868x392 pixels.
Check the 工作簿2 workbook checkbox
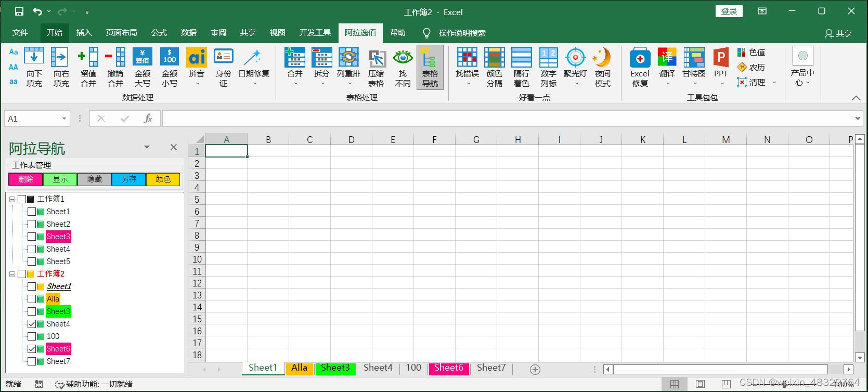point(22,274)
